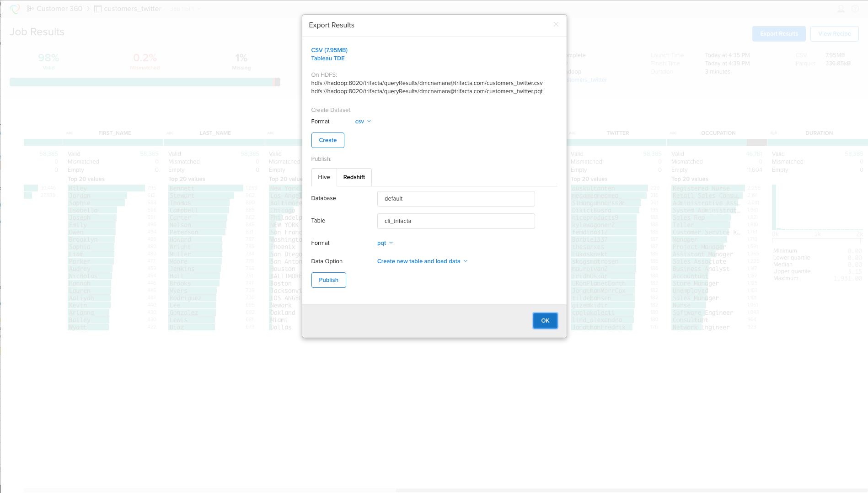The image size is (868, 493).
Task: Open the Create new table and load data dropdown
Action: 421,261
